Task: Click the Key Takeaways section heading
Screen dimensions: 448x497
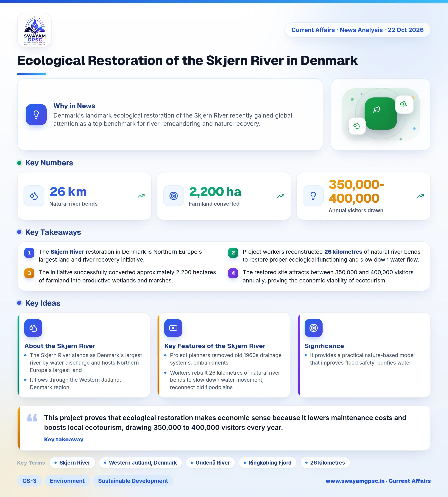Action: tap(53, 232)
